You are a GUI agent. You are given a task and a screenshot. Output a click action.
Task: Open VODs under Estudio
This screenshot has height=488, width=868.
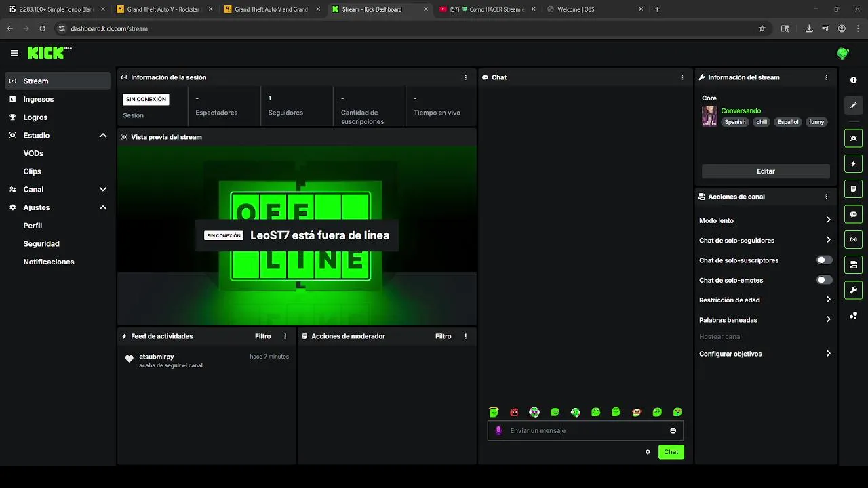coord(33,153)
